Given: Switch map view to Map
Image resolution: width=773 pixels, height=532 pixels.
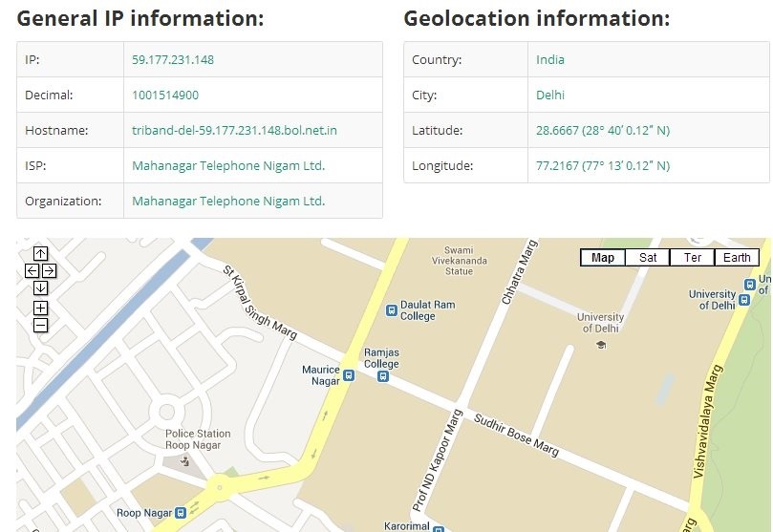Looking at the screenshot, I should [x=602, y=258].
